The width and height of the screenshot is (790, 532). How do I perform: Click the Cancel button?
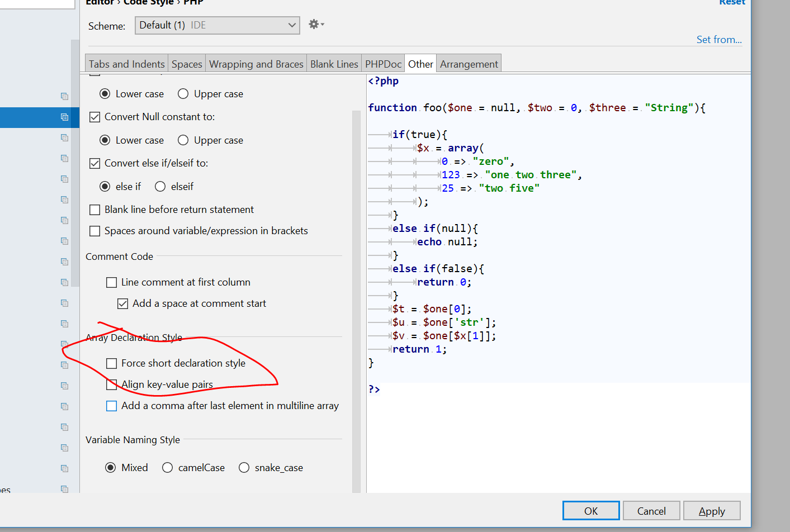(x=651, y=511)
